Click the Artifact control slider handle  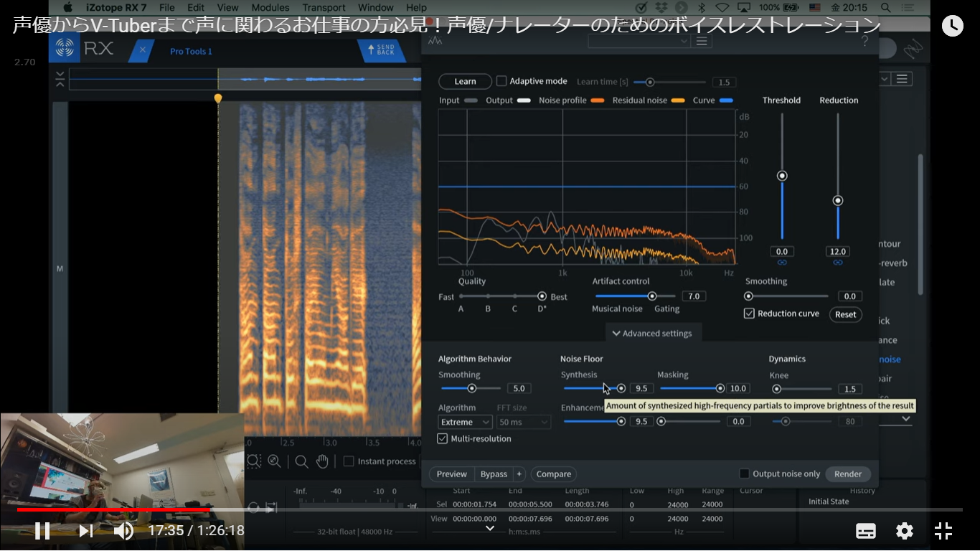coord(652,296)
